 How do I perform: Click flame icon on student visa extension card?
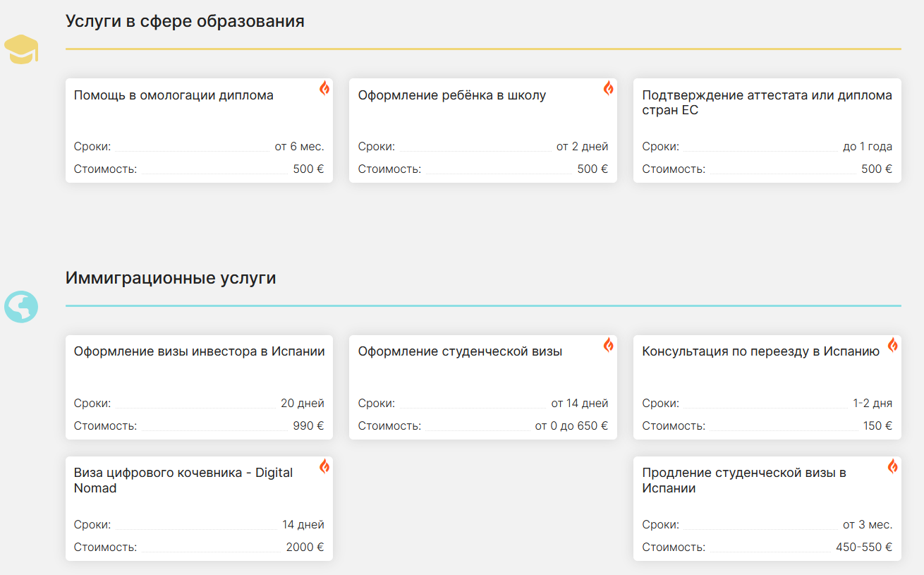coord(892,466)
